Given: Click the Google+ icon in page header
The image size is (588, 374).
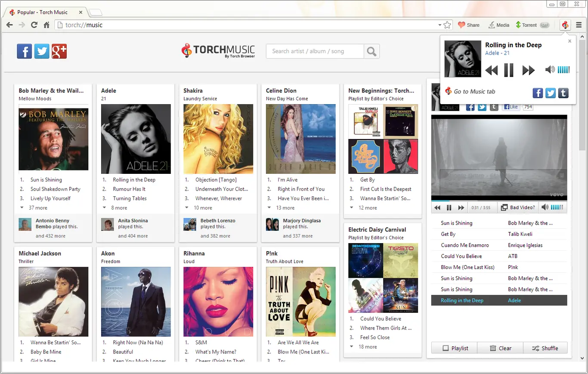Looking at the screenshot, I should tap(59, 51).
